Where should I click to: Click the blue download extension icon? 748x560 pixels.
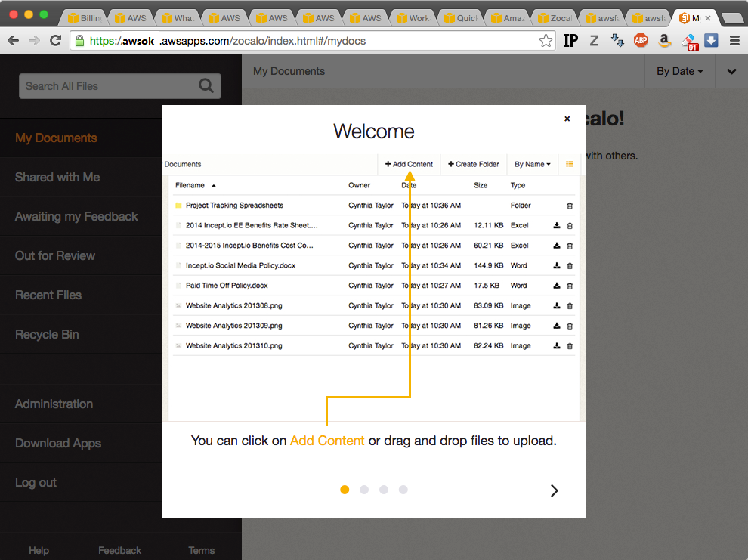[x=711, y=41]
